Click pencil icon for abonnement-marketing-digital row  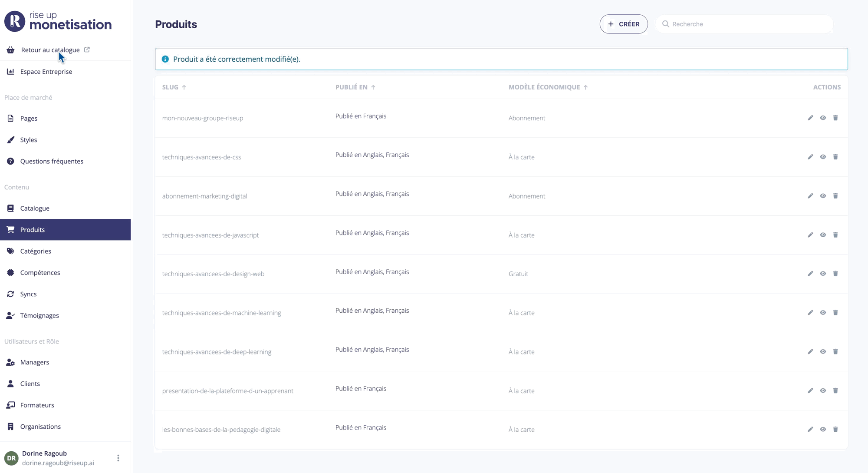point(810,196)
